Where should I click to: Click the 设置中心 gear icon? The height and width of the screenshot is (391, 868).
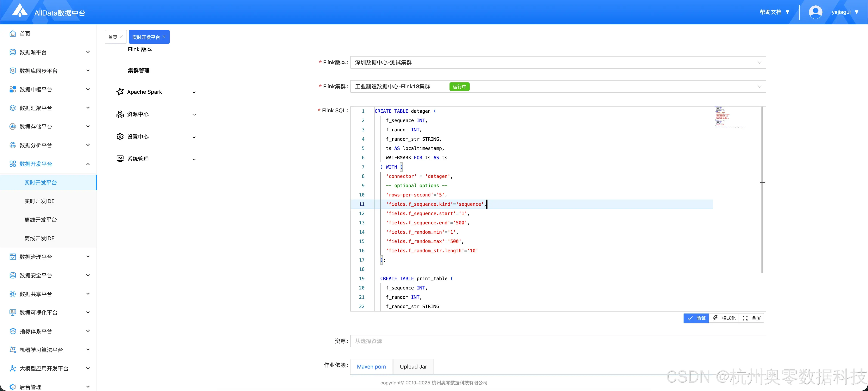click(x=120, y=137)
